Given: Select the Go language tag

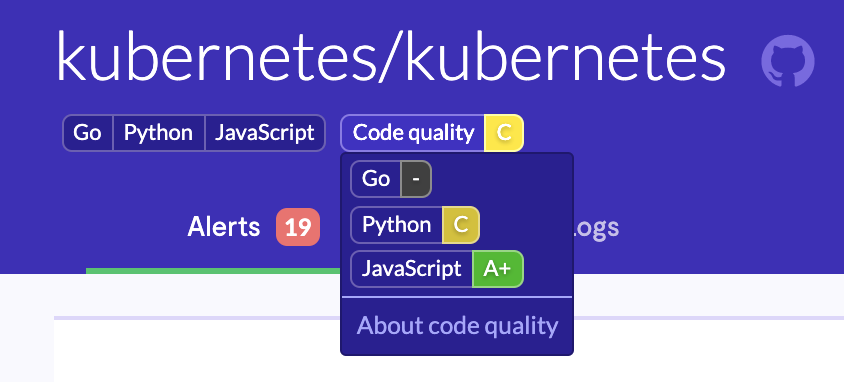Looking at the screenshot, I should pyautogui.click(x=87, y=133).
